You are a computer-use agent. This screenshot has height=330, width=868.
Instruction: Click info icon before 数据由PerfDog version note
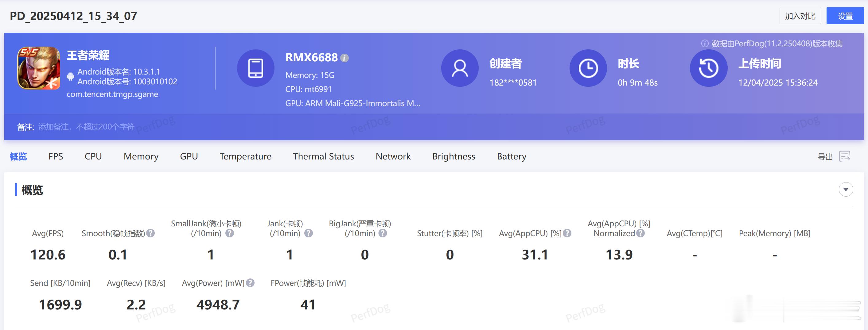[x=705, y=44]
